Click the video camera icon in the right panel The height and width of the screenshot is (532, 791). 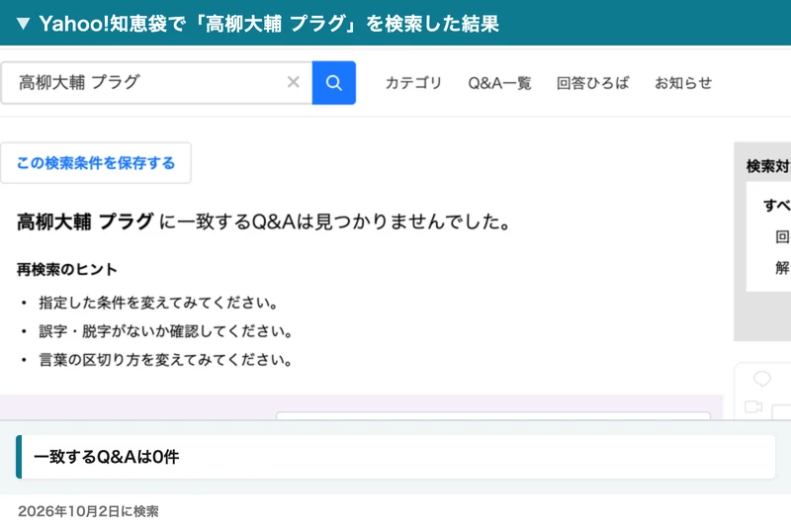[x=753, y=406]
